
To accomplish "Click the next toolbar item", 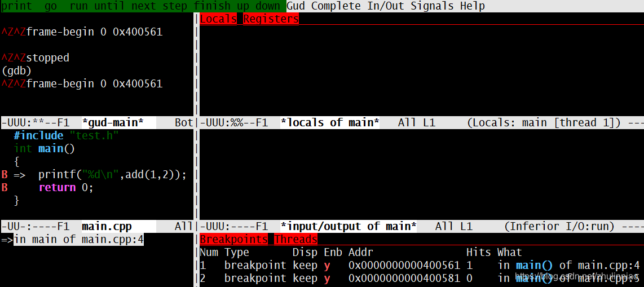I will 144,6.
